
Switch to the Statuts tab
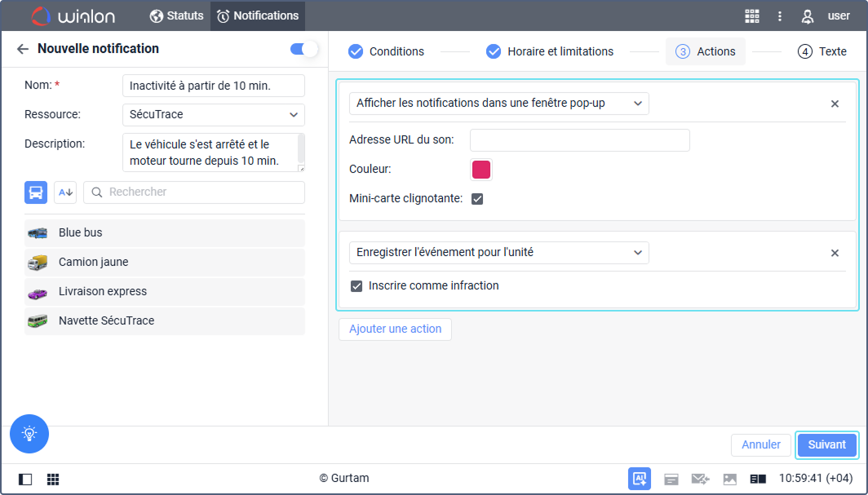pos(176,16)
